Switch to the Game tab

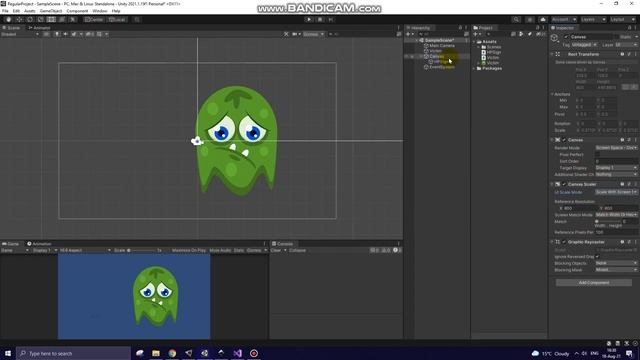click(11, 244)
